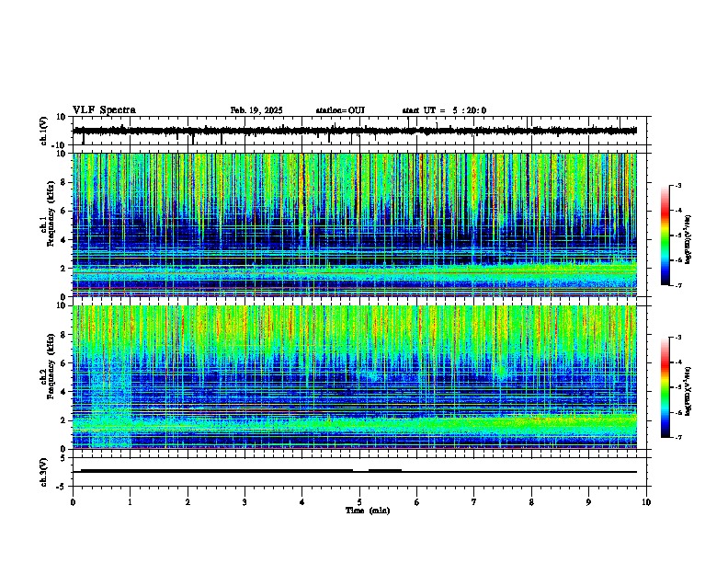Click the "ch.1(V)" axis label

[x=44, y=131]
